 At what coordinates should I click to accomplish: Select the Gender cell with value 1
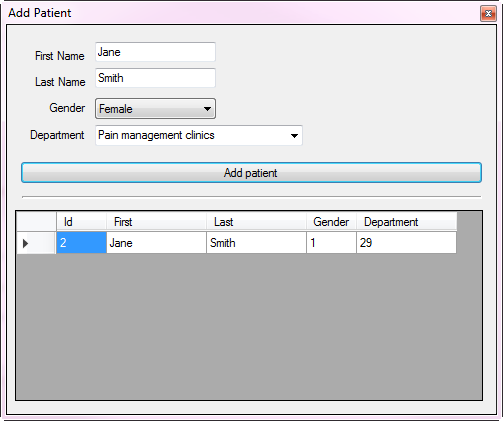pos(331,243)
